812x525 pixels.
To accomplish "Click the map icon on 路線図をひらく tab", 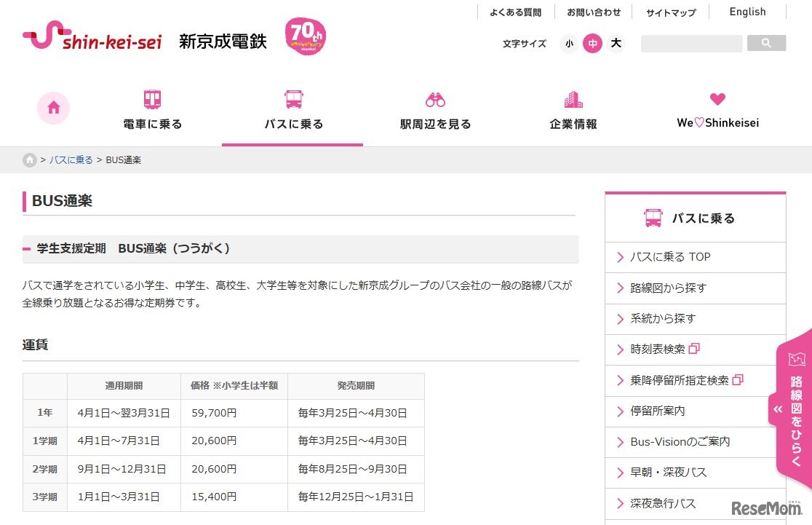I will pos(797,359).
